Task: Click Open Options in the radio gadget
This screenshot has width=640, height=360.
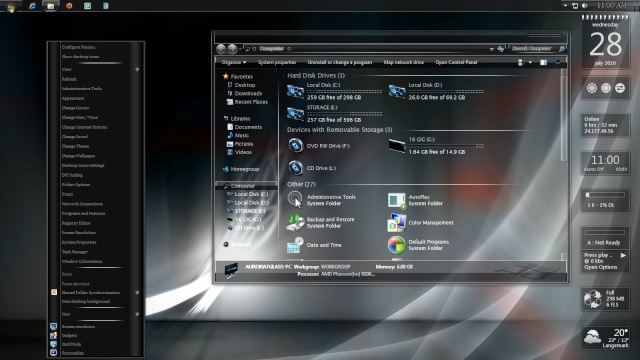Action: [600, 267]
